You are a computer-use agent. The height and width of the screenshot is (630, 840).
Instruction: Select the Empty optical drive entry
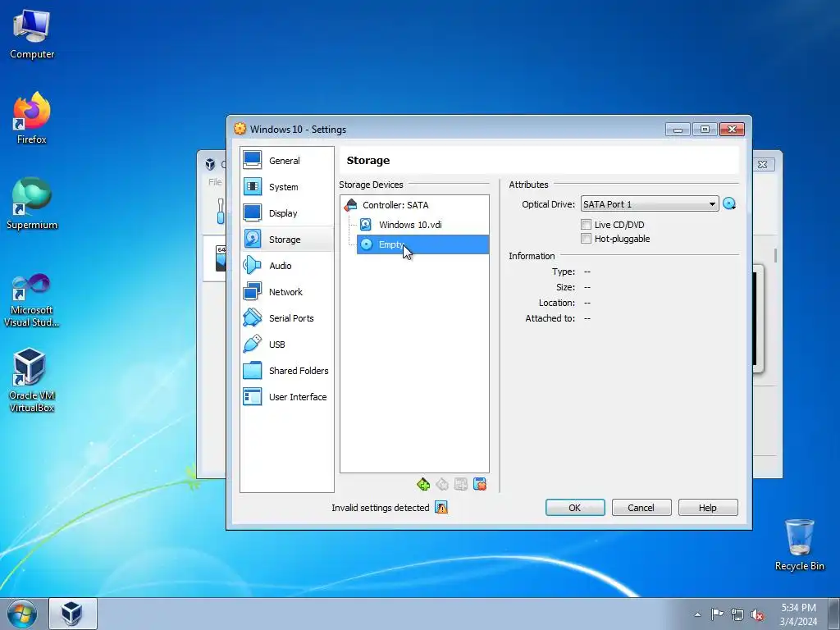point(422,244)
